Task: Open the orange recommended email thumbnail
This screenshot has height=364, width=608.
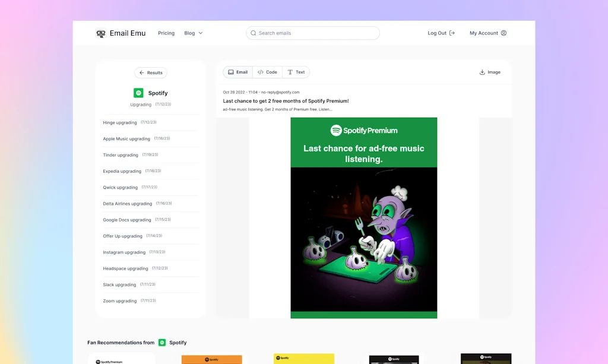Action: (211, 359)
